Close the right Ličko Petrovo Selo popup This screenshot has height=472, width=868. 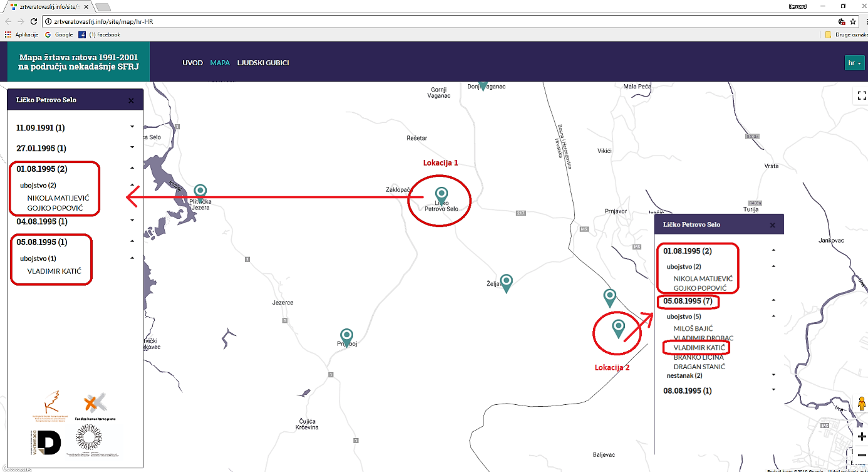[x=772, y=225]
